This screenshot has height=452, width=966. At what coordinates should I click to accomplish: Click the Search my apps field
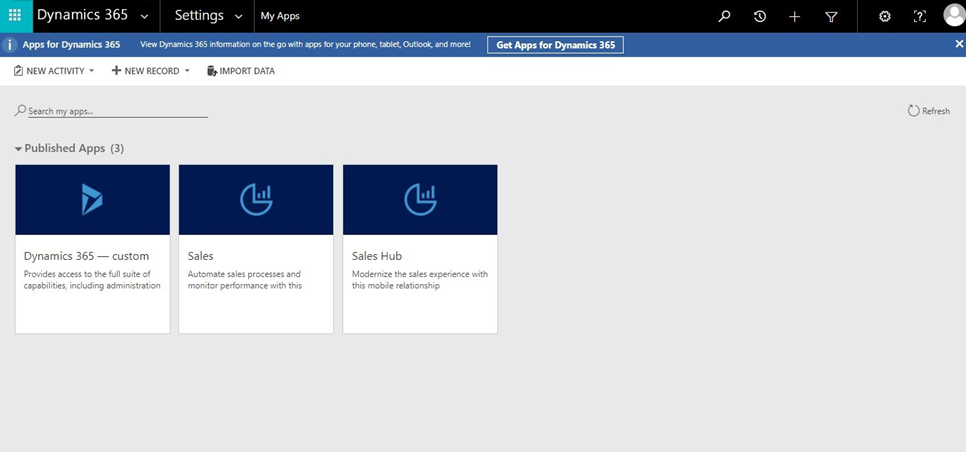115,111
